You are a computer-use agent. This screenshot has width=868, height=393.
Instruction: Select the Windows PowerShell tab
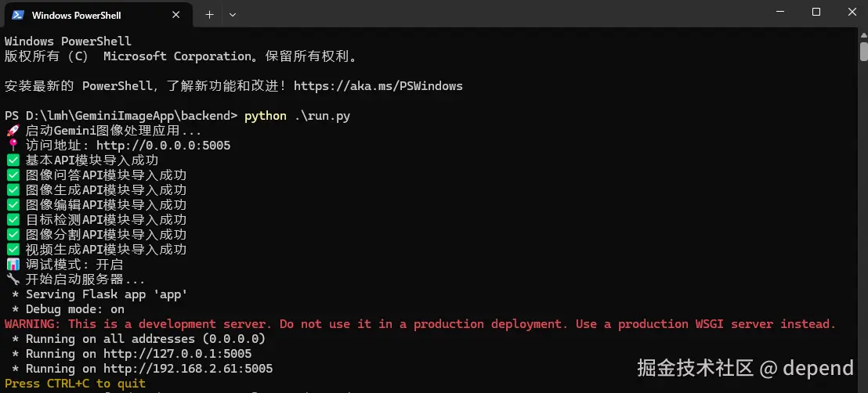(x=94, y=15)
